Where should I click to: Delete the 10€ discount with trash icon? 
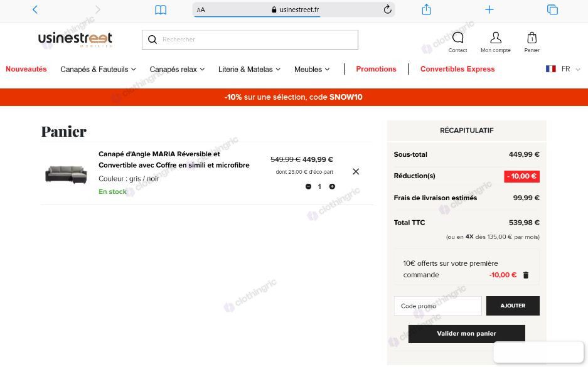click(526, 275)
